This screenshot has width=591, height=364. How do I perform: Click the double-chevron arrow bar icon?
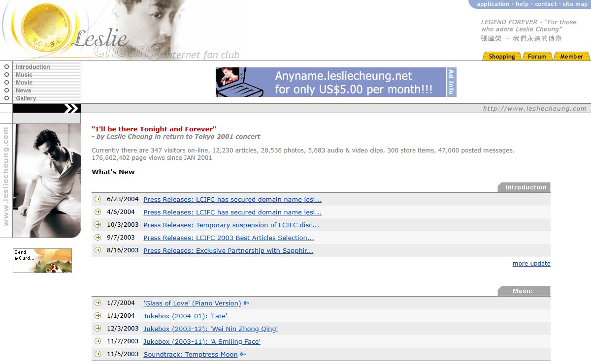pyautogui.click(x=71, y=109)
